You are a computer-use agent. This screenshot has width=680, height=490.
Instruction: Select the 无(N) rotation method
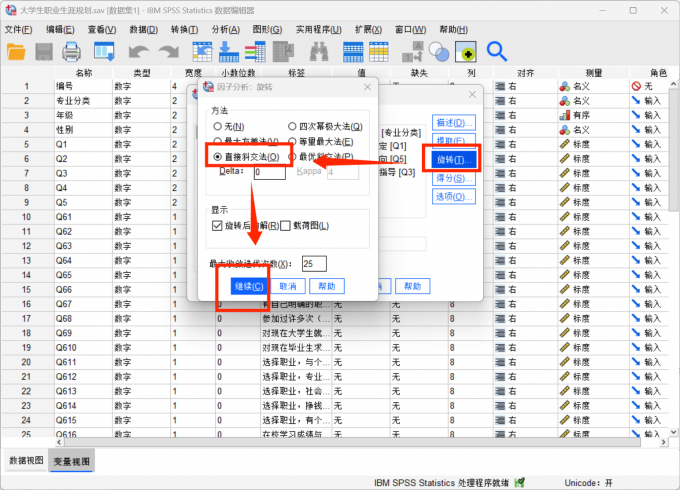[x=218, y=127]
